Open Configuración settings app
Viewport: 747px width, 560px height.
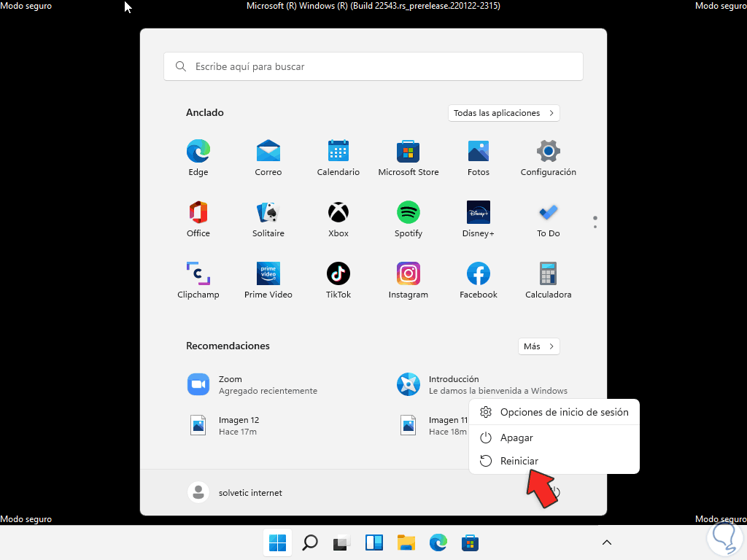pyautogui.click(x=549, y=158)
